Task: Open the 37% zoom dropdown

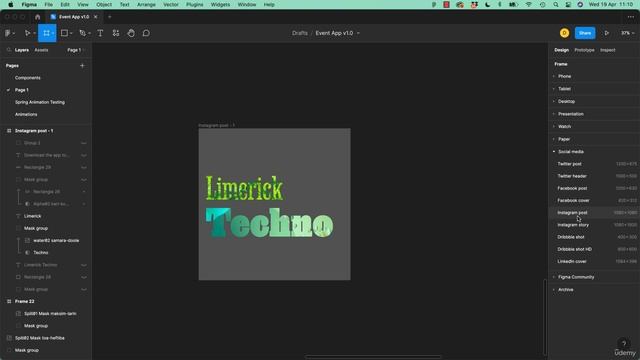Action: coord(627,33)
